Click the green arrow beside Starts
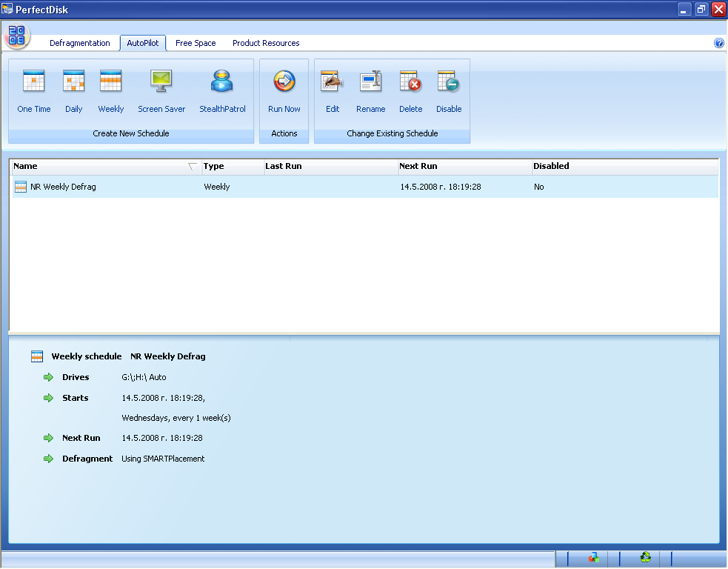728x569 pixels. 48,398
